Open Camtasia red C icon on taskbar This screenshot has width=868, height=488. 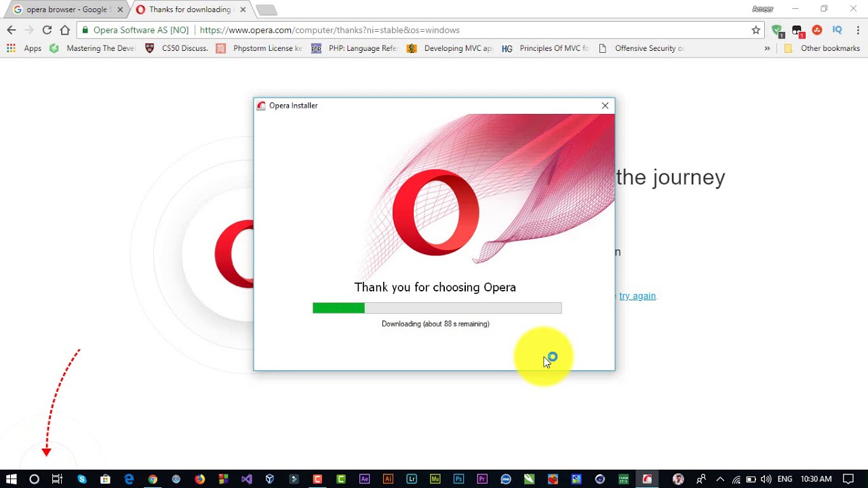pos(317,479)
